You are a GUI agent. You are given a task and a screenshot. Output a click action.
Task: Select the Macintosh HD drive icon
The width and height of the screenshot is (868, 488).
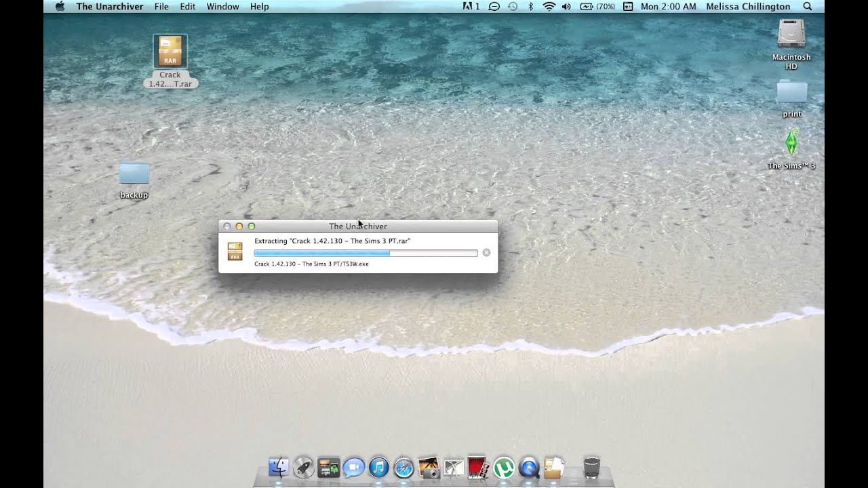(x=791, y=45)
